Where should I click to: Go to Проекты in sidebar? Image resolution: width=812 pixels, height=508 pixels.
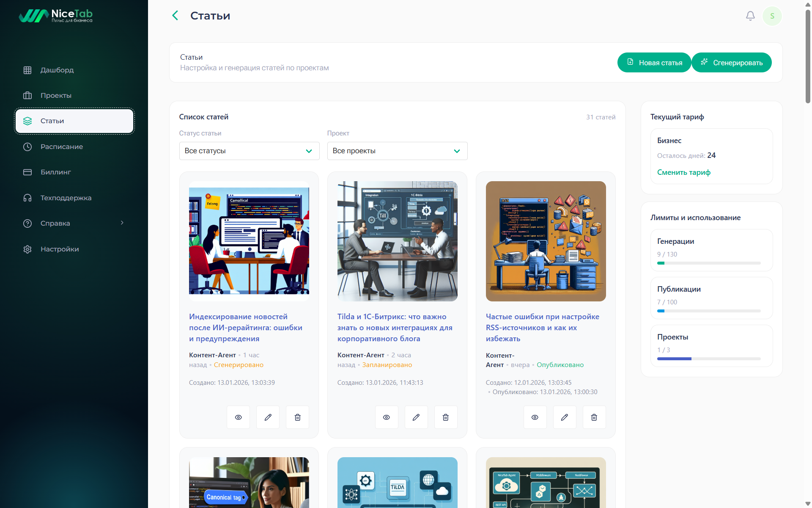coord(74,95)
